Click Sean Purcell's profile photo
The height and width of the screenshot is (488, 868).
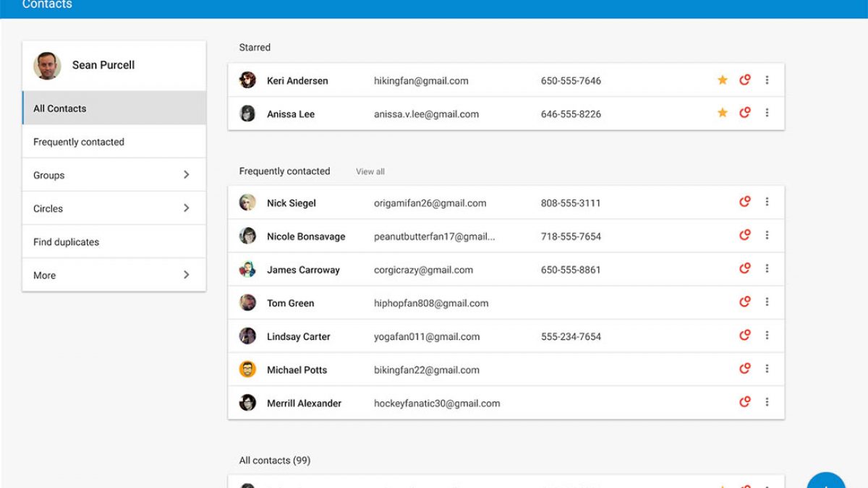47,66
